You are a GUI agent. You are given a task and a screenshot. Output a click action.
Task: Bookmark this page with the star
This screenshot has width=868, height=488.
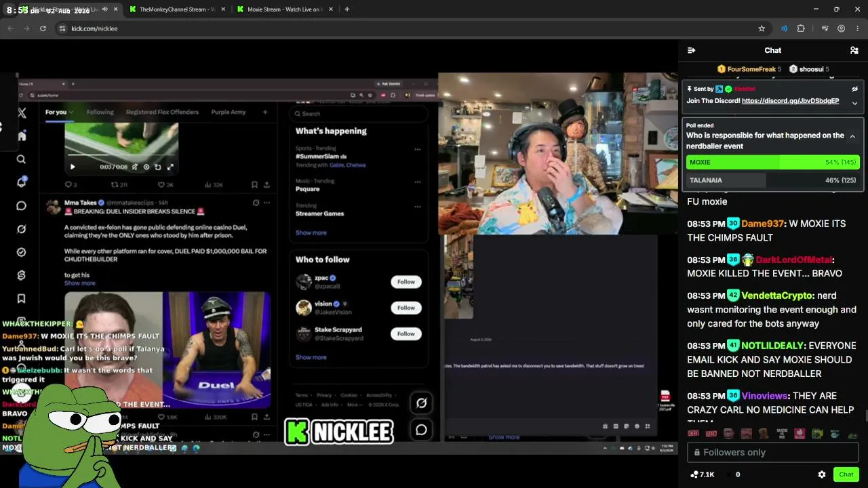click(x=762, y=28)
